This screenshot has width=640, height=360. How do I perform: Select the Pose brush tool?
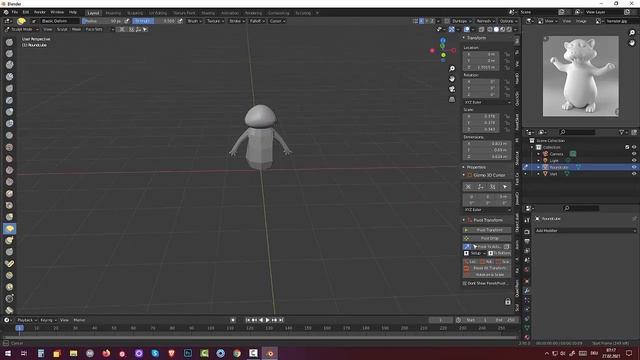point(9,264)
